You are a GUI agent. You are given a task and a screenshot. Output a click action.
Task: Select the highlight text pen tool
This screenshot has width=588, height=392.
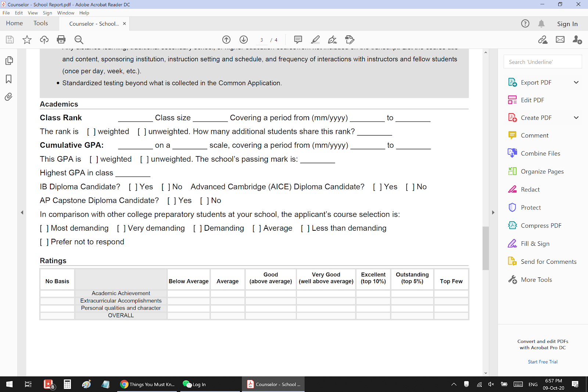(x=315, y=40)
